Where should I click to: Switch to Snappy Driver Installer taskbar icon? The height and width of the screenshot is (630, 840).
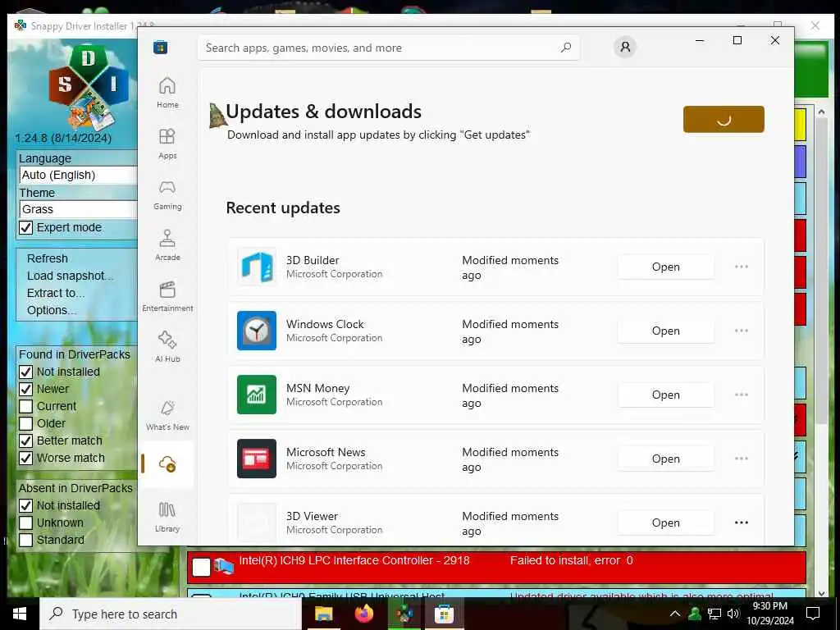coord(404,614)
